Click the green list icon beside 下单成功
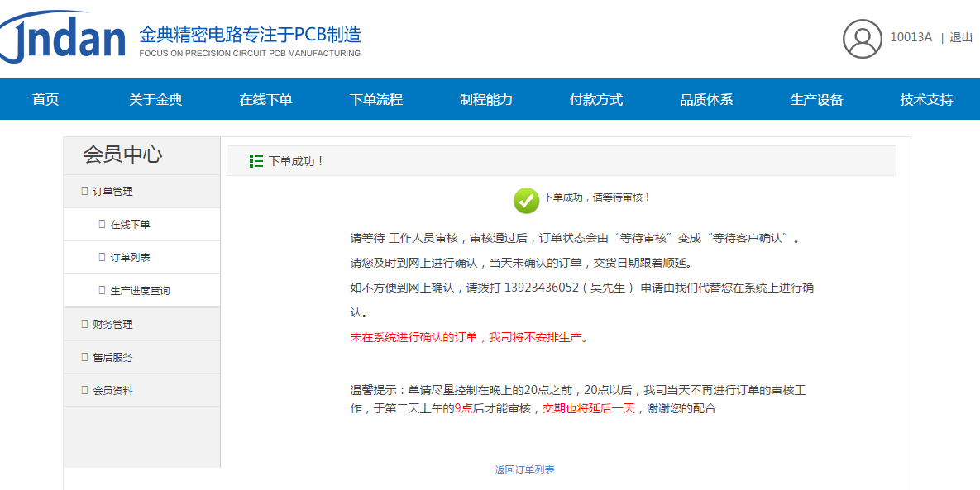Viewport: 980px width, 490px height. (x=256, y=161)
